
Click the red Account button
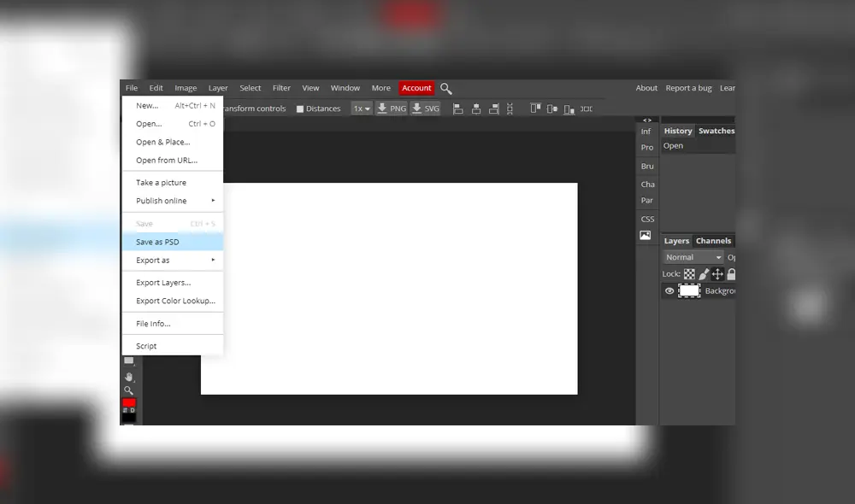pyautogui.click(x=416, y=88)
